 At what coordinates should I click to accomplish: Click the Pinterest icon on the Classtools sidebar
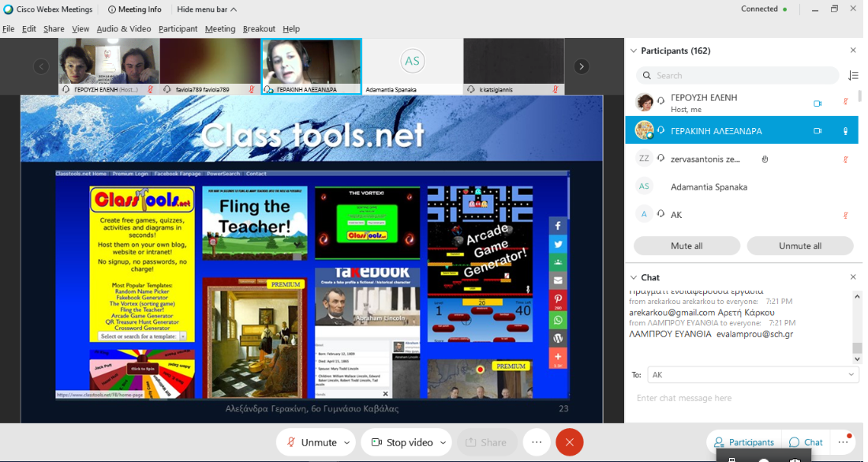(558, 299)
